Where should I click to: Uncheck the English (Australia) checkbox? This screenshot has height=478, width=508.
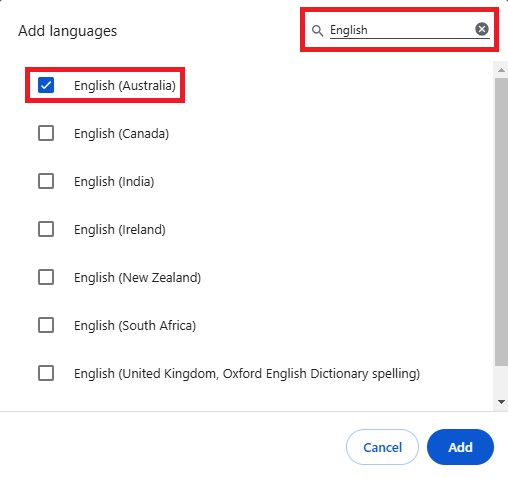point(46,85)
